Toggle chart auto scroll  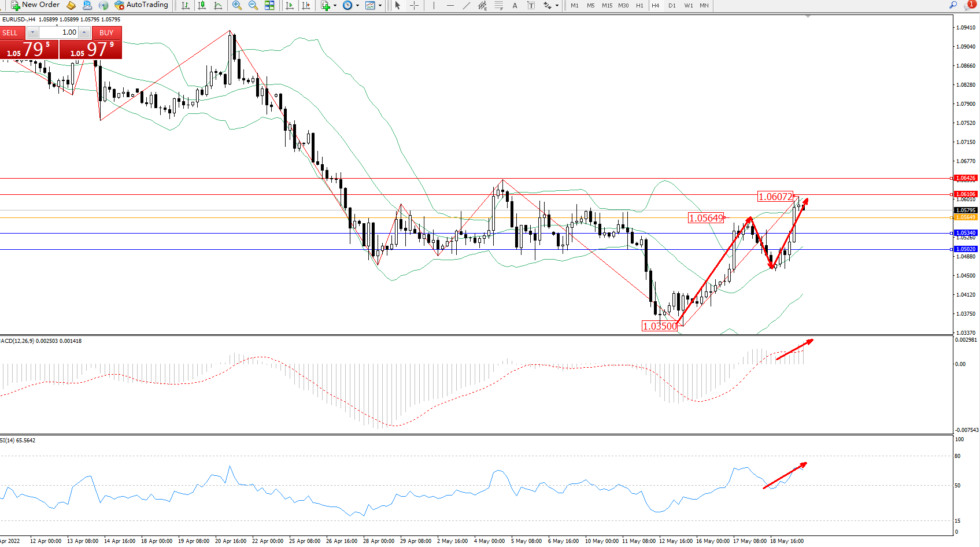click(290, 5)
